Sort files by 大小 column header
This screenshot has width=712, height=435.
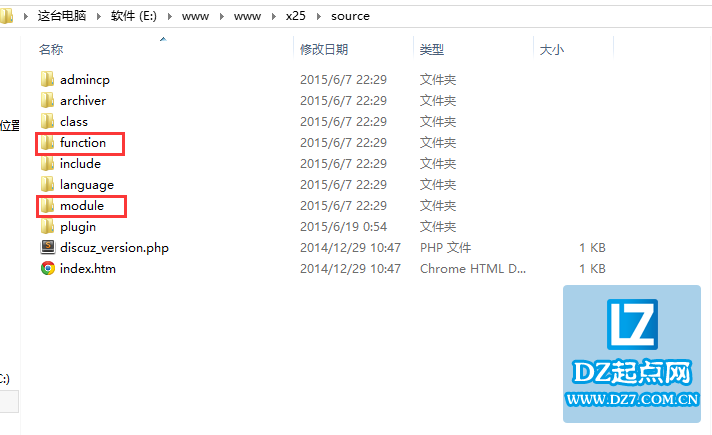coord(552,49)
